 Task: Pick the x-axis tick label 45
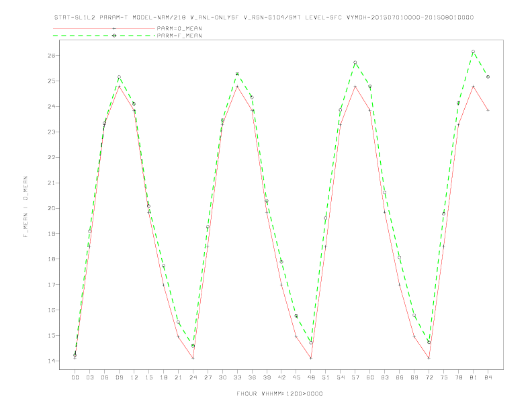[x=296, y=377]
